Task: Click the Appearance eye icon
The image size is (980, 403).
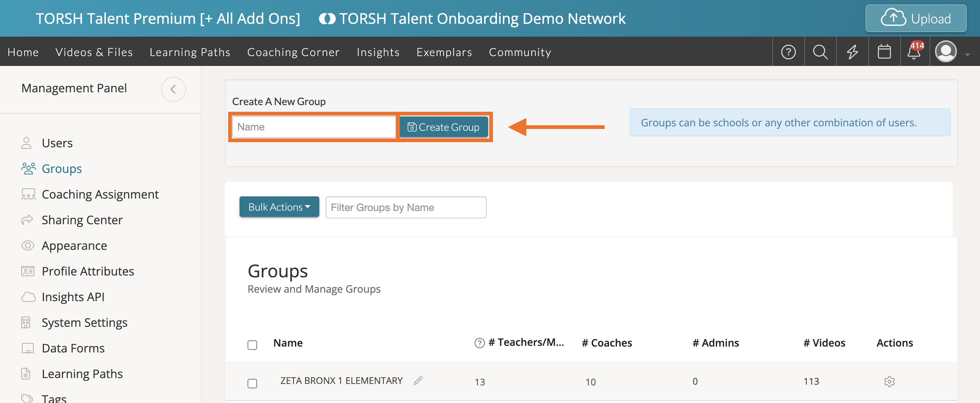Action: click(x=27, y=245)
